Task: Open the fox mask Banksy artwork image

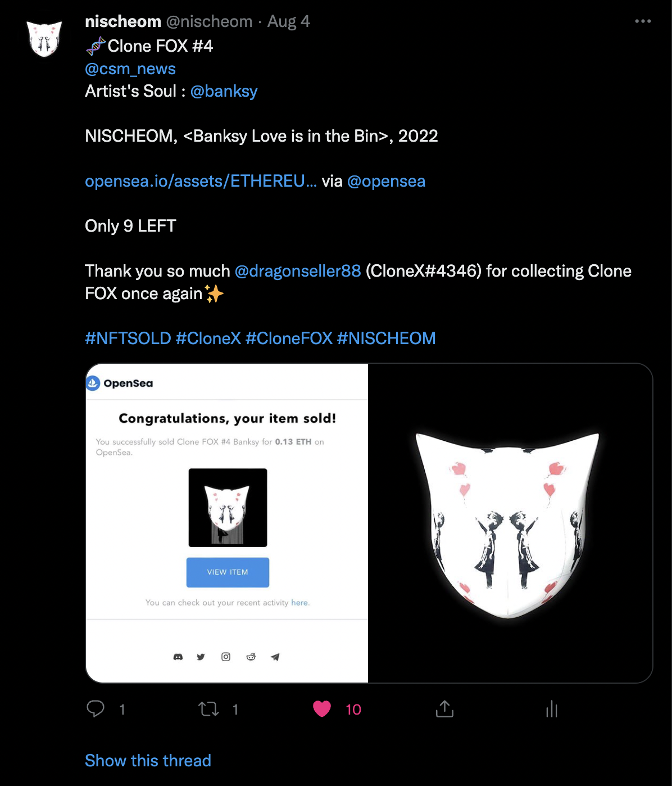Action: point(510,523)
